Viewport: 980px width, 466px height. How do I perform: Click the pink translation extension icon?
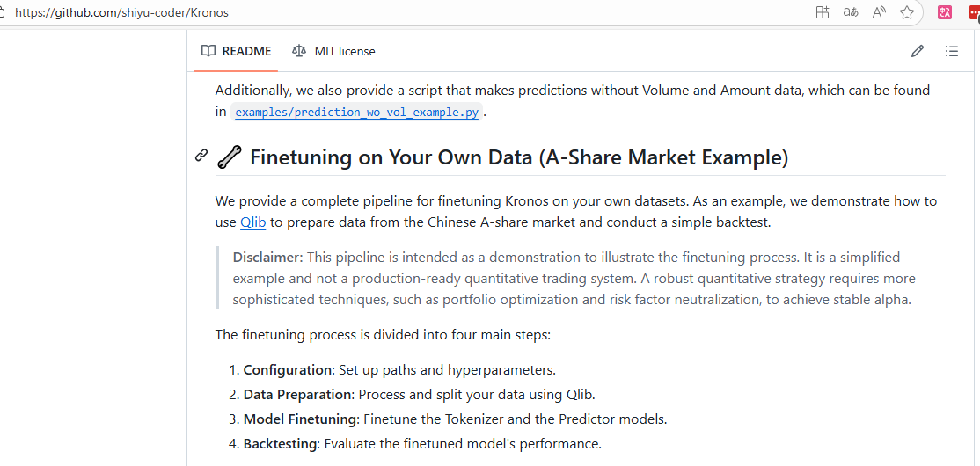946,12
